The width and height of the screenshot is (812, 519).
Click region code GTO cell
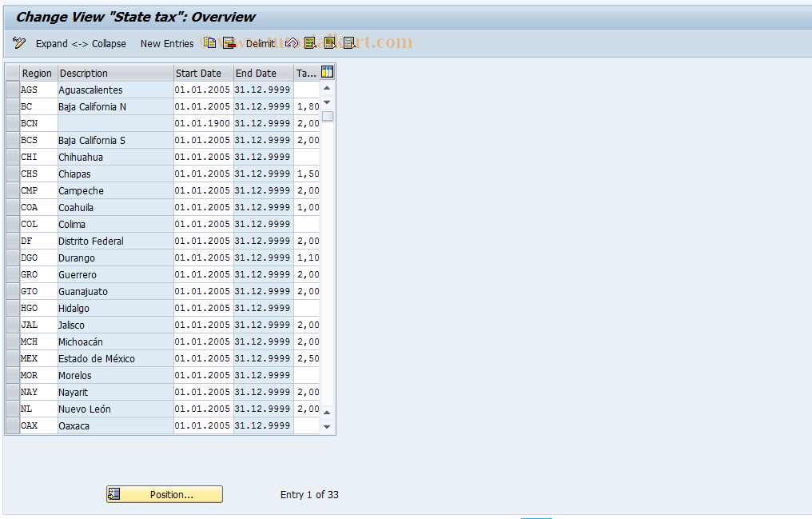tap(39, 292)
